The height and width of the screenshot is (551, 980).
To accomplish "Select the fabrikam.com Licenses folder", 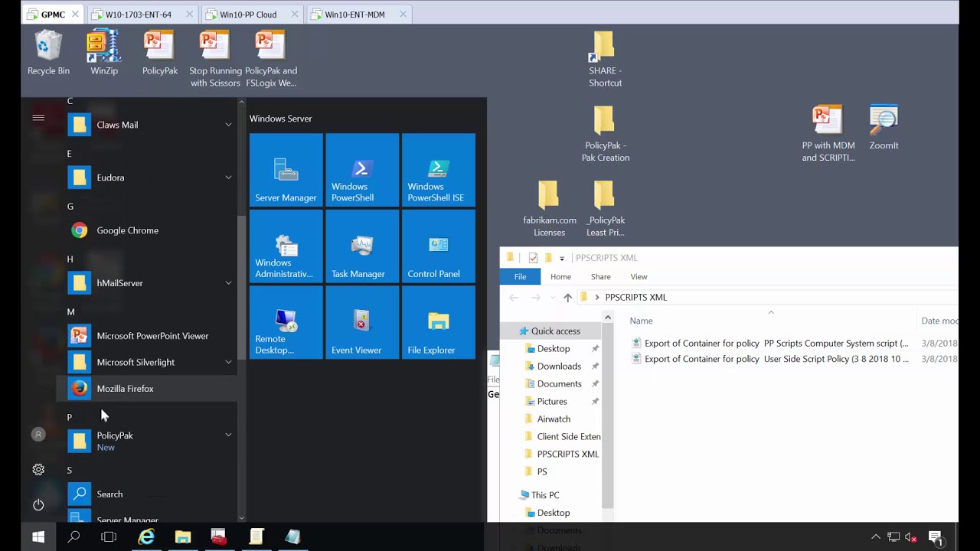I will tap(549, 208).
